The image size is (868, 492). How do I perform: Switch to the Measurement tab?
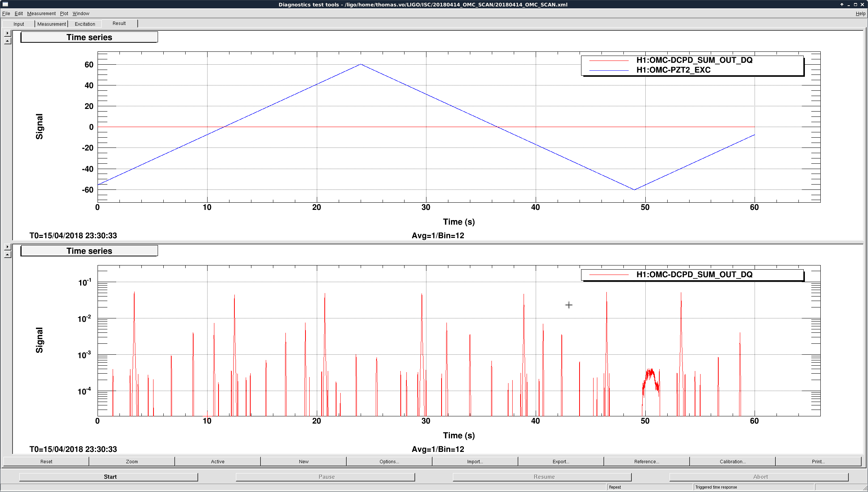pyautogui.click(x=51, y=24)
